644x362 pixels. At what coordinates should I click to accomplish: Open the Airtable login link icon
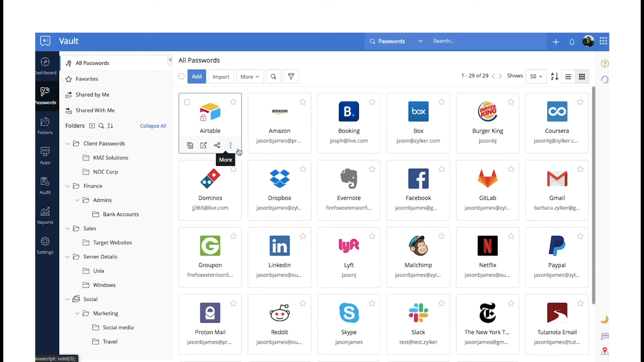203,146
